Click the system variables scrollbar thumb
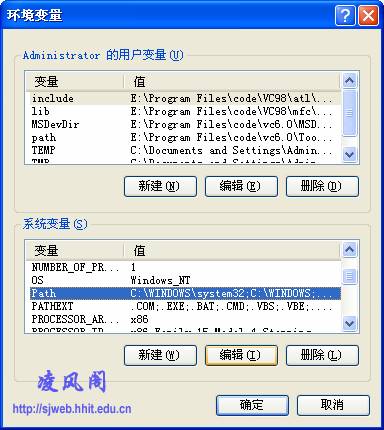This screenshot has height=430, width=384. [350, 276]
